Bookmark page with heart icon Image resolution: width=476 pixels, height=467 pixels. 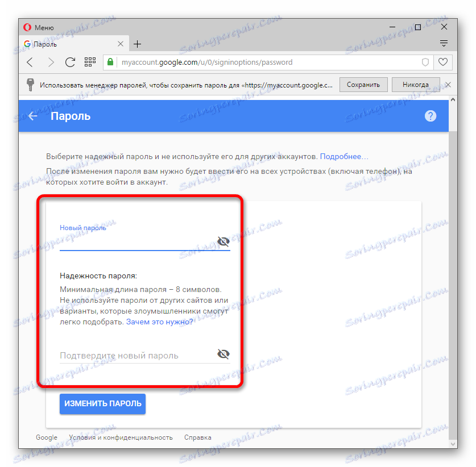[443, 62]
